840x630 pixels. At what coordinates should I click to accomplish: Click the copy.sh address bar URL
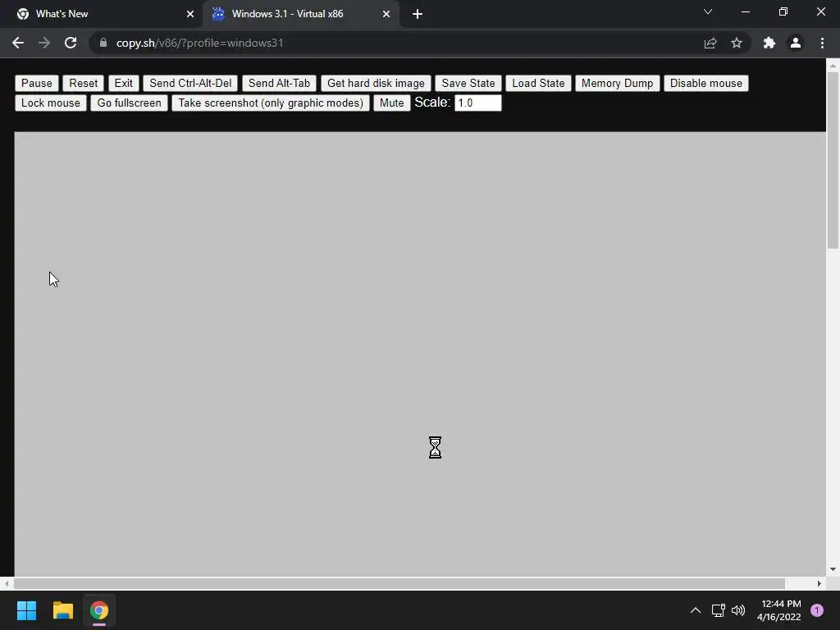199,43
